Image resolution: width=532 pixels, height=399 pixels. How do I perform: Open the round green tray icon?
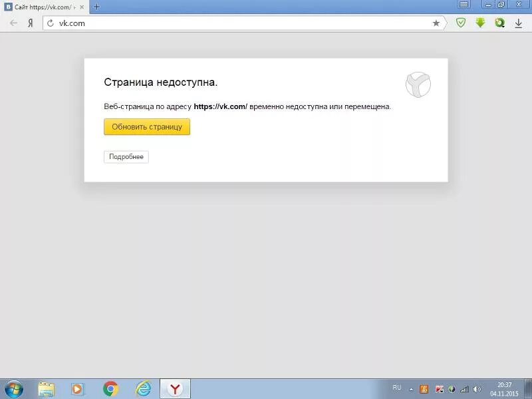tap(452, 389)
